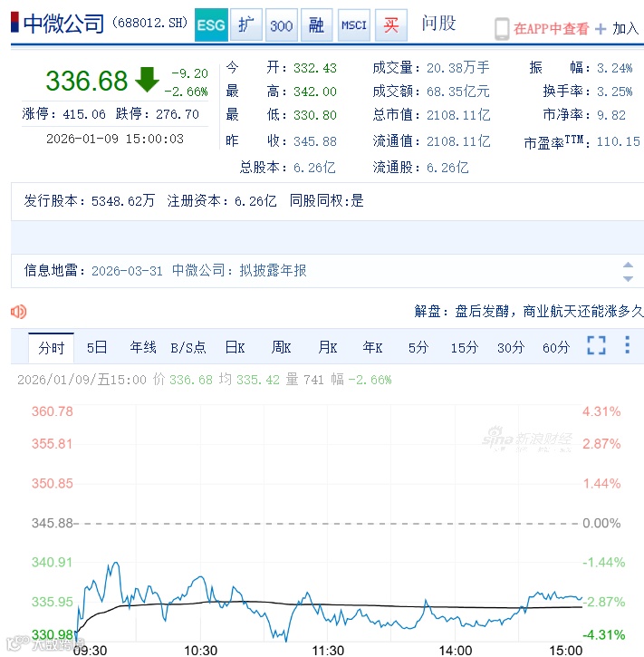Click the 最高 value 342.00
The height and width of the screenshot is (657, 644).
pyautogui.click(x=315, y=92)
